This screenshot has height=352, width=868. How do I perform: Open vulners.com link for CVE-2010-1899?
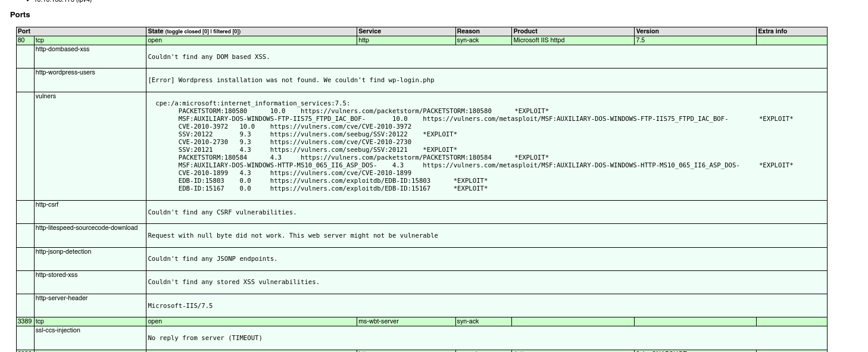(x=341, y=173)
